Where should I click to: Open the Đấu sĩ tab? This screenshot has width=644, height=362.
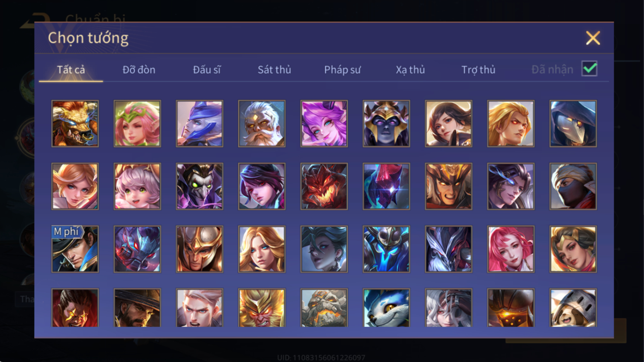(207, 70)
